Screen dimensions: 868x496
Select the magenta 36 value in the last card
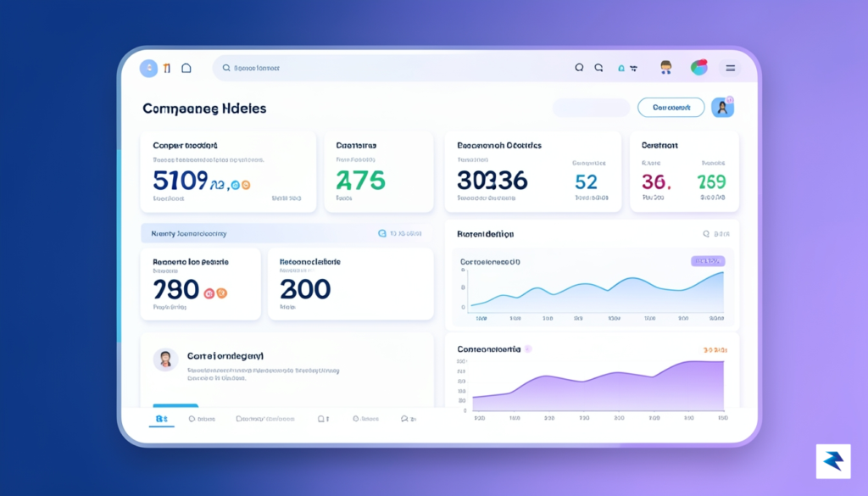click(656, 181)
